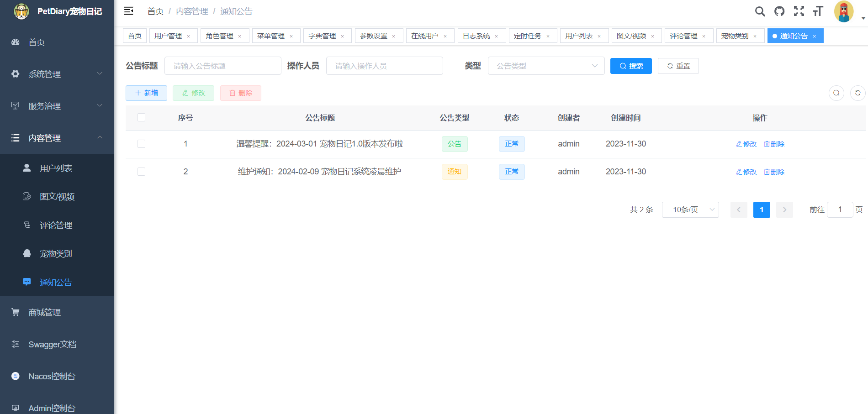Close the 图文/视频 tab
The height and width of the screenshot is (414, 868).
(x=652, y=36)
